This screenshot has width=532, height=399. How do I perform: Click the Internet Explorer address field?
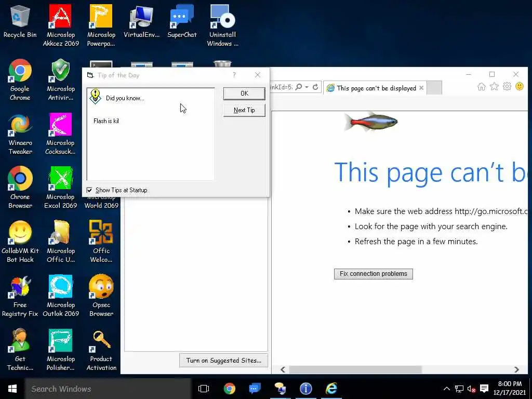[x=282, y=87]
